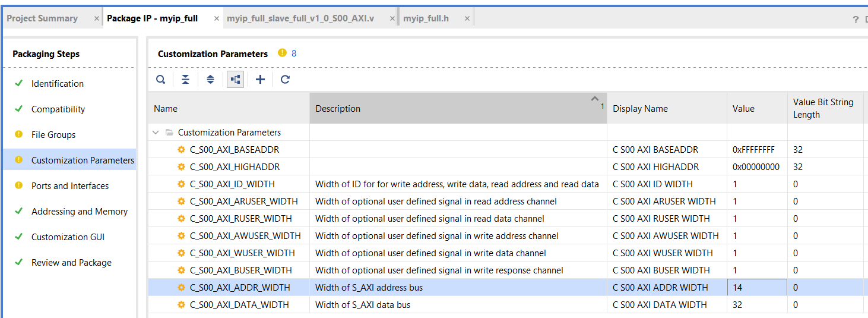Close the Package IP - myip_full tab

point(216,18)
